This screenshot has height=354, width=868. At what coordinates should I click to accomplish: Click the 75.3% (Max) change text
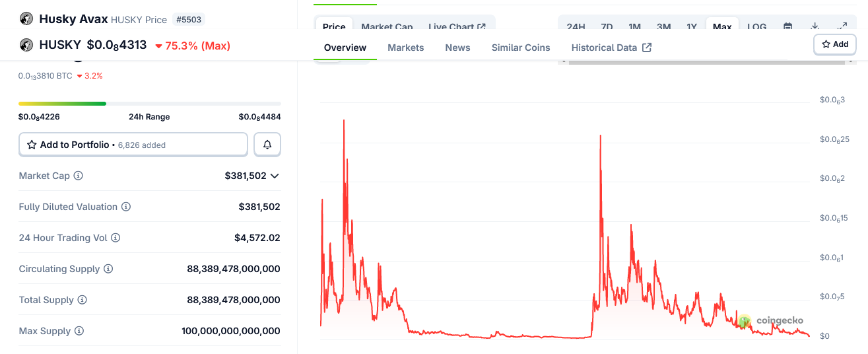197,46
